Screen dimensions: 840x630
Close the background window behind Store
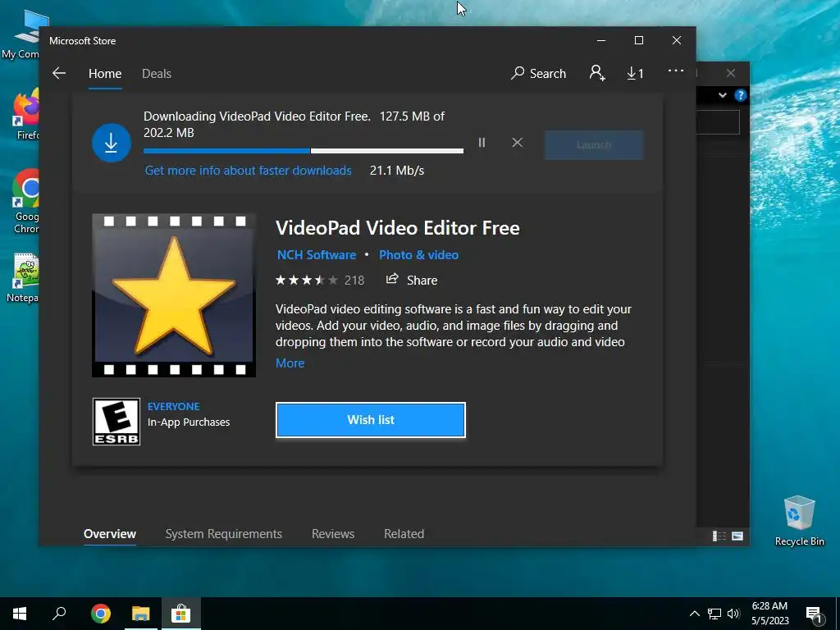[x=731, y=73]
